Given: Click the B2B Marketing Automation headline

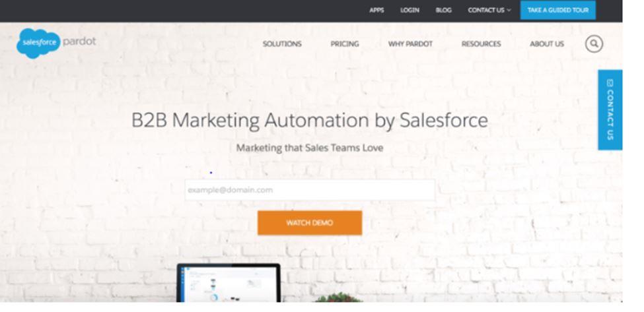Looking at the screenshot, I should point(310,121).
